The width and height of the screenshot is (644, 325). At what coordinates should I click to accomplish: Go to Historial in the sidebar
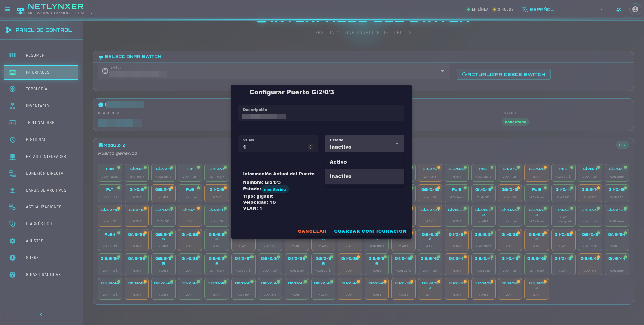[36, 140]
